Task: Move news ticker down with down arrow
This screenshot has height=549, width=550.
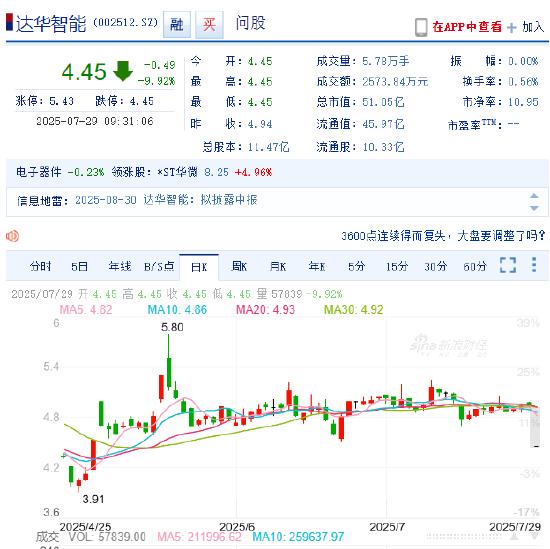Action: [534, 208]
